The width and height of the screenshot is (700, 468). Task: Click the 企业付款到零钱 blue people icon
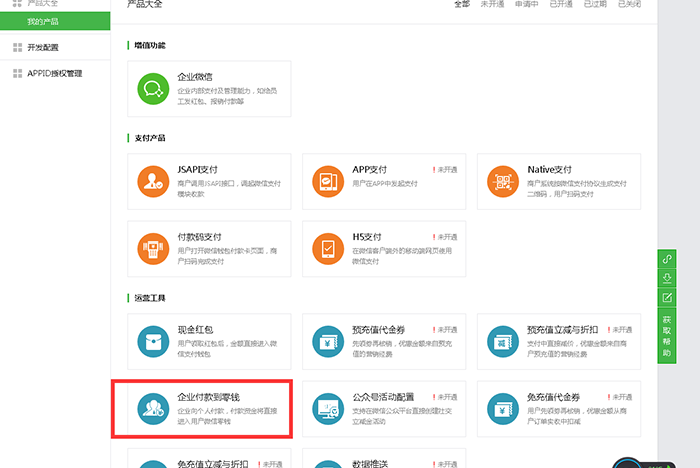(153, 409)
